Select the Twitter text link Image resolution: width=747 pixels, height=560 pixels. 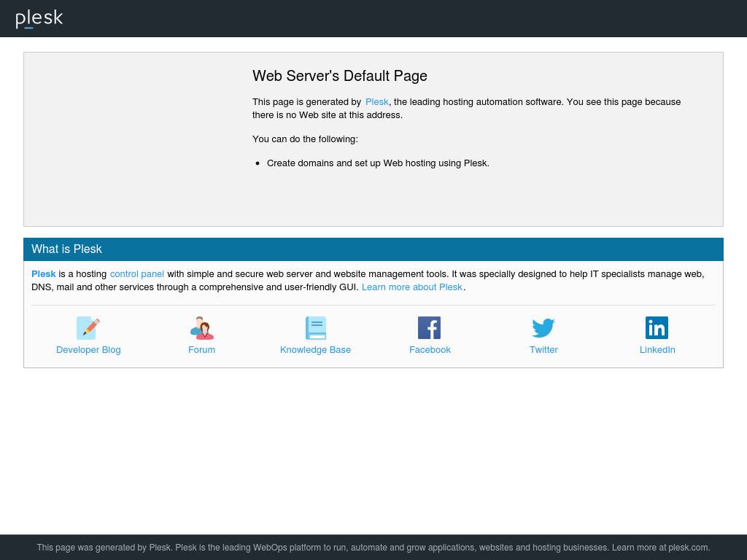coord(543,350)
